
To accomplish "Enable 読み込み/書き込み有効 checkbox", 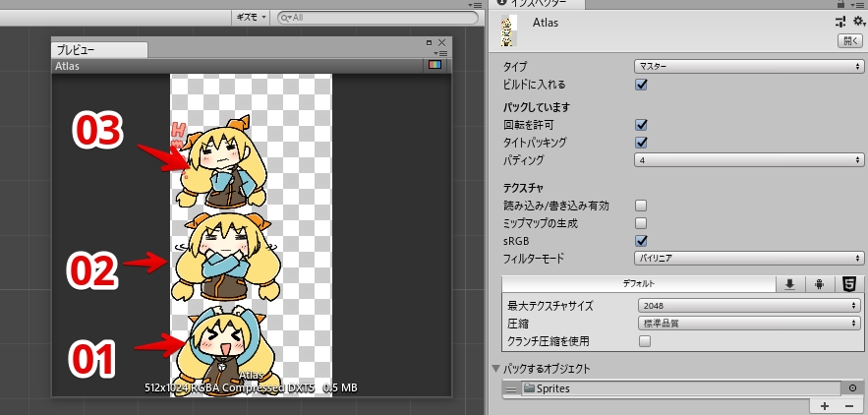I will 641,206.
